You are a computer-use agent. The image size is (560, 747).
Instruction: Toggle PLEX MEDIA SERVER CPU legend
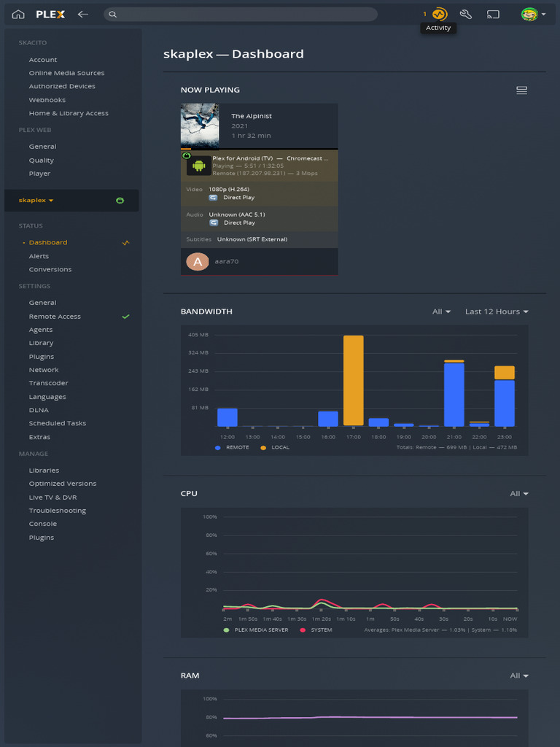(256, 630)
